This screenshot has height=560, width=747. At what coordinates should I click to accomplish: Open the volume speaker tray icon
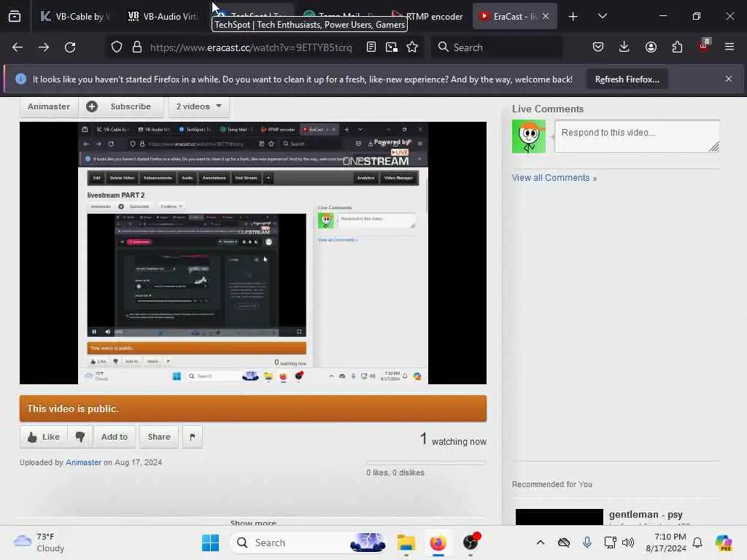click(x=628, y=542)
